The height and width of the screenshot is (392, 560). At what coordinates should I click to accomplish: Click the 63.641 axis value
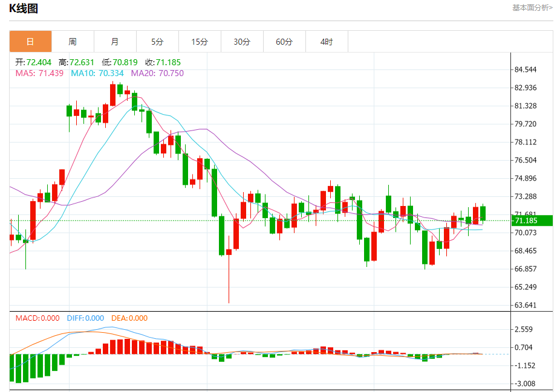[526, 305]
